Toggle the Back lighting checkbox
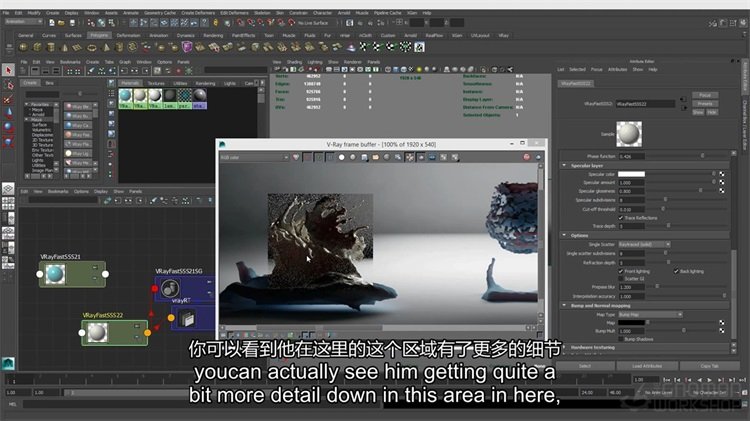 pyautogui.click(x=676, y=271)
